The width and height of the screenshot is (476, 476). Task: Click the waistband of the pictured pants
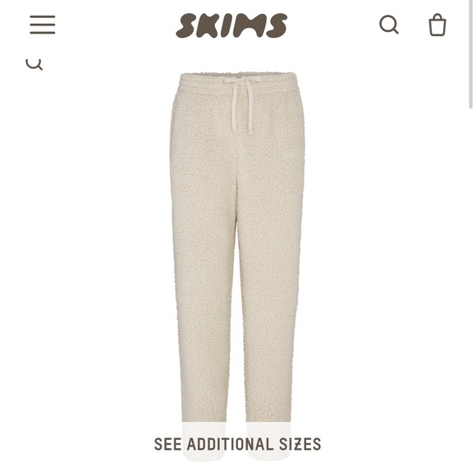(x=237, y=82)
